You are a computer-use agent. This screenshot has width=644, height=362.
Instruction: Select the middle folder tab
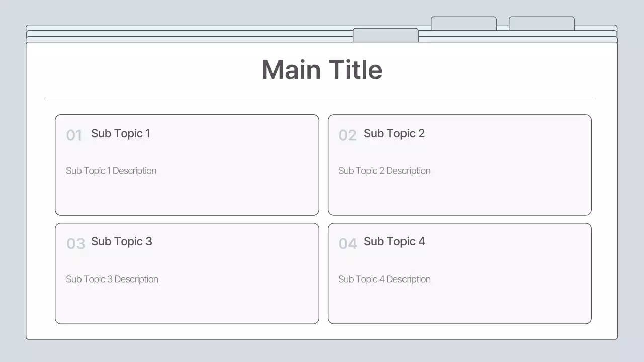(463, 24)
